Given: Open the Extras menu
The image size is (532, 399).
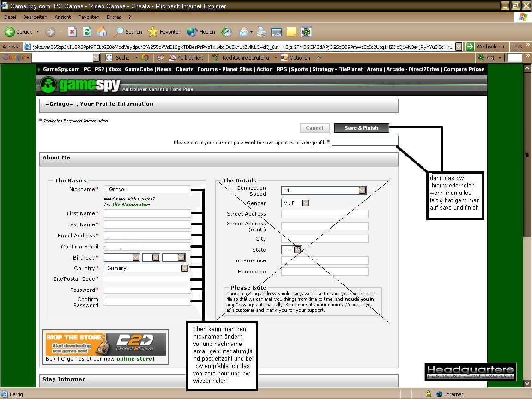Looking at the screenshot, I should [114, 17].
